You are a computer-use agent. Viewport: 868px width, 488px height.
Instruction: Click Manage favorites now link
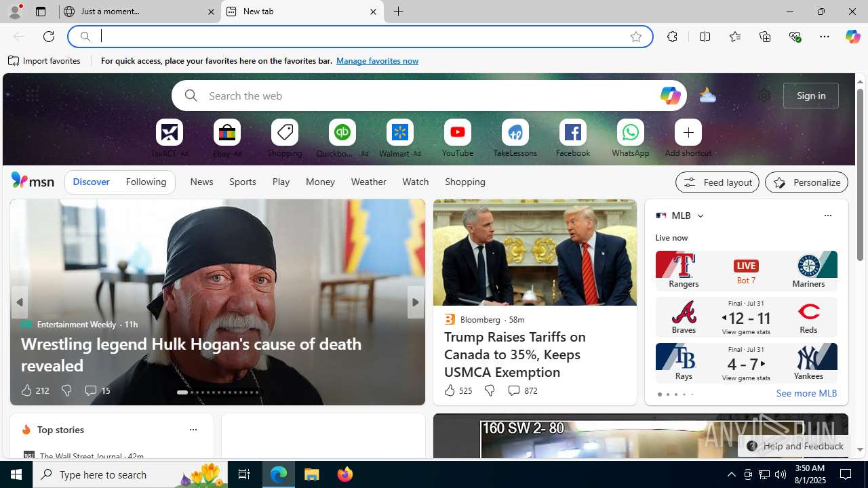point(377,61)
